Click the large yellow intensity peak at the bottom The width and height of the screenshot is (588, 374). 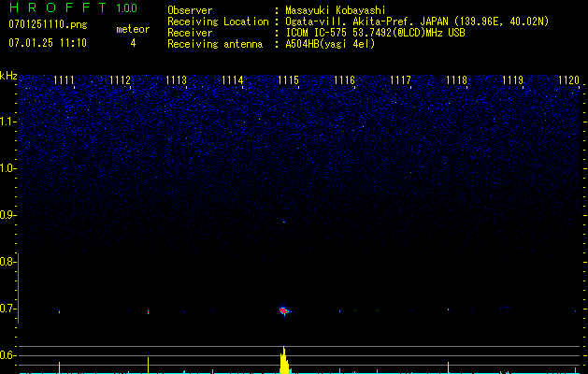tap(284, 363)
